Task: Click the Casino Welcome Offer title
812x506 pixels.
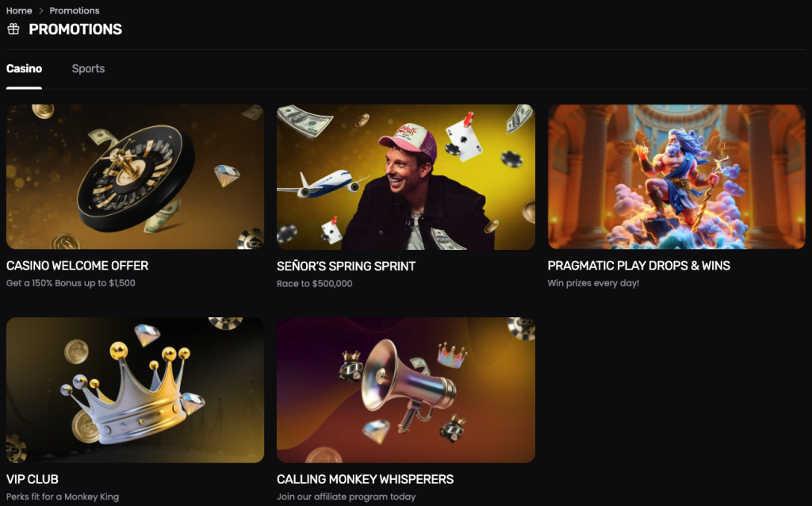Action: point(77,266)
